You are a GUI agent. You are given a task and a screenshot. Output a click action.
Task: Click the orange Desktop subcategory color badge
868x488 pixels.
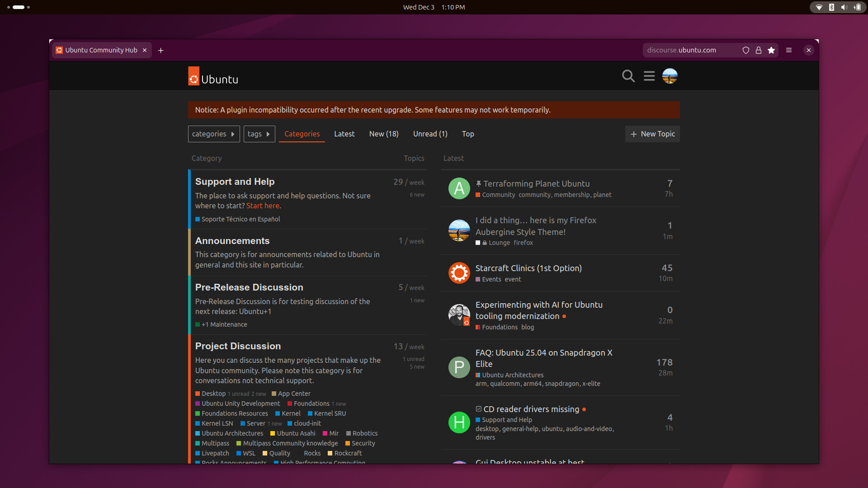coord(198,394)
